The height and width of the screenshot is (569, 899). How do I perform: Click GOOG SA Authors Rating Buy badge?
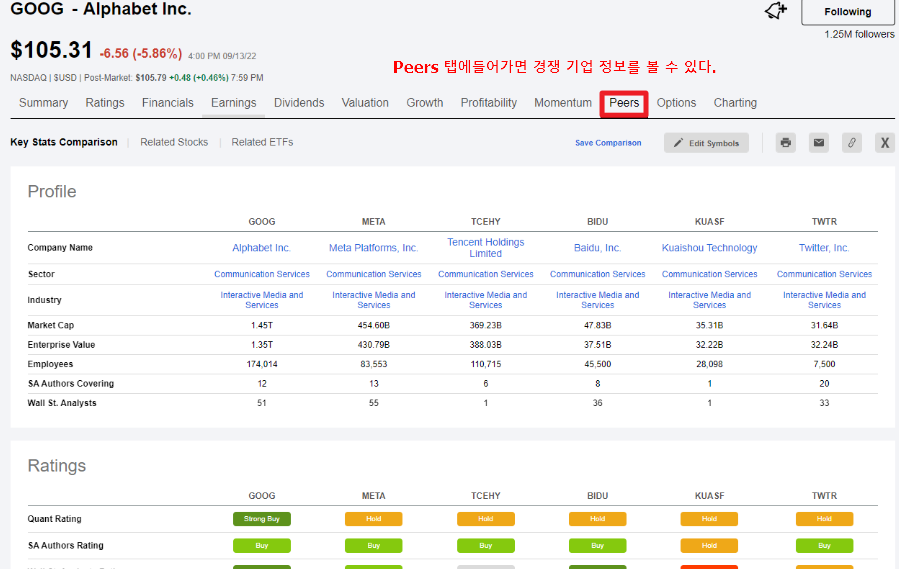click(261, 545)
